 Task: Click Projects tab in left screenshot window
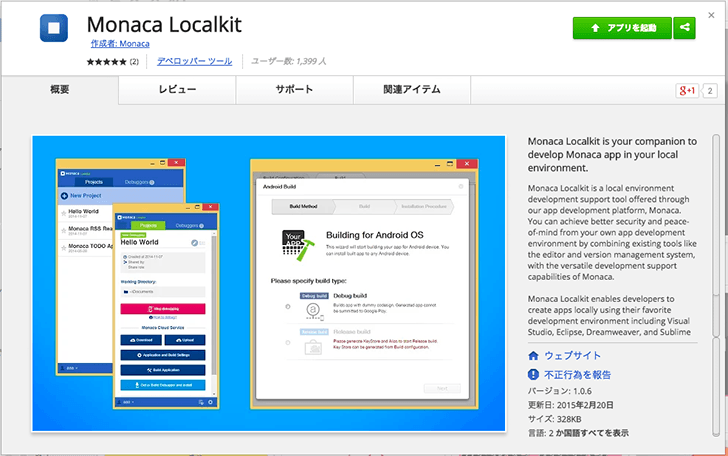point(94,182)
